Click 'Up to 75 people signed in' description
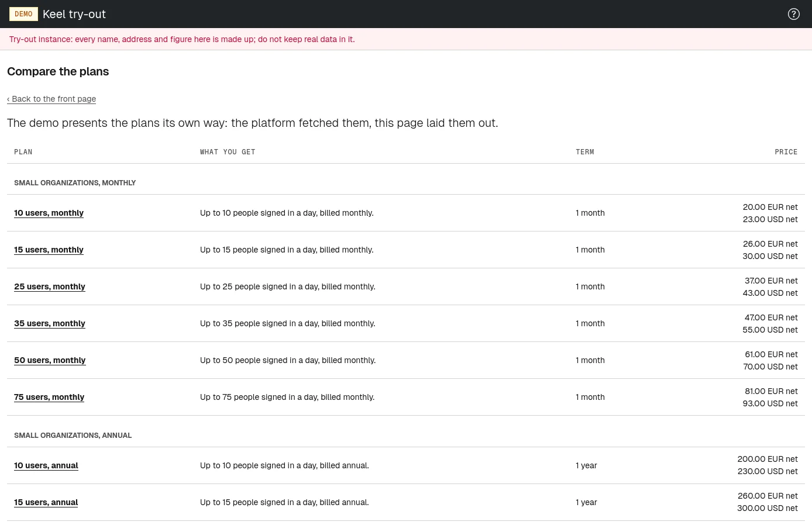 click(x=287, y=397)
